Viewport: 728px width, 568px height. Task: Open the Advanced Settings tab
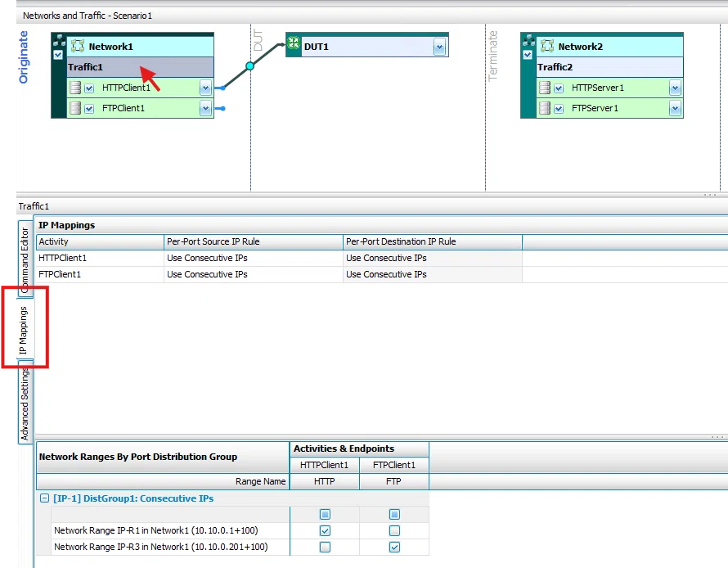point(25,403)
